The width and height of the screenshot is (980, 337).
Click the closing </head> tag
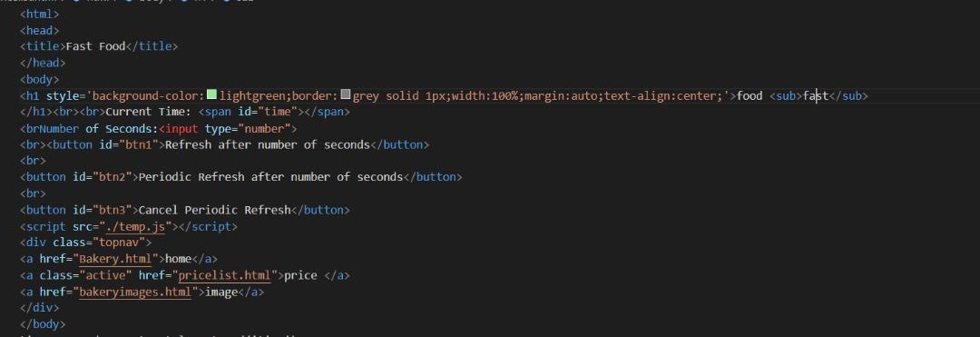click(44, 63)
